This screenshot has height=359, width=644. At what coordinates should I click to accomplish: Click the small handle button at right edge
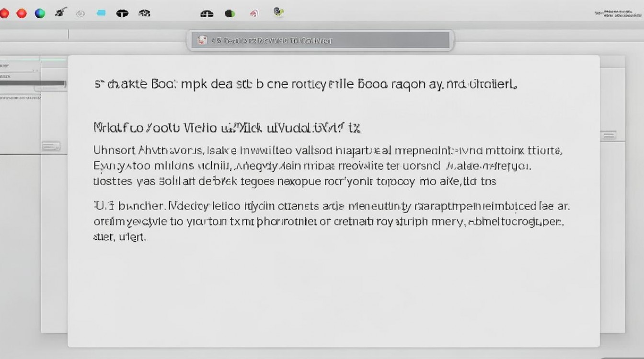pos(609,136)
